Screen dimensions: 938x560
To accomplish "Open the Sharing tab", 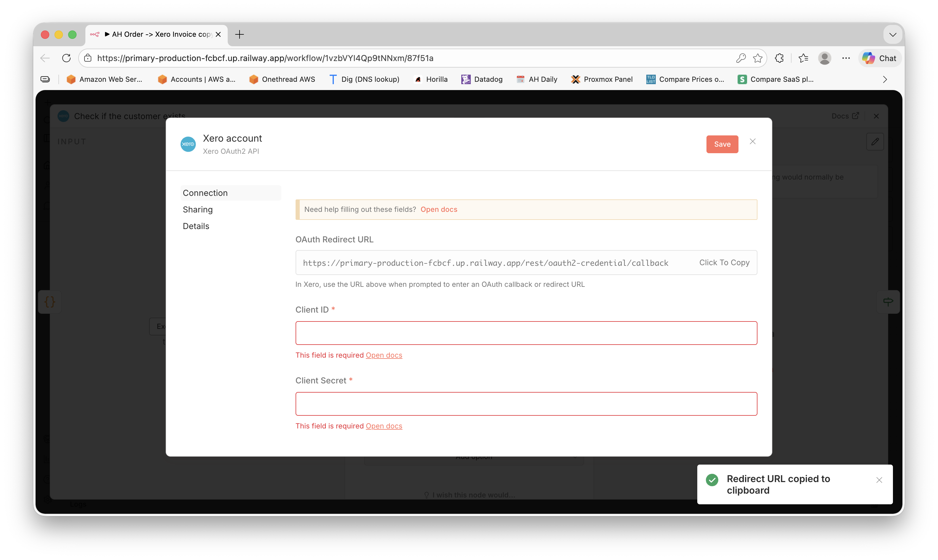I will (197, 209).
